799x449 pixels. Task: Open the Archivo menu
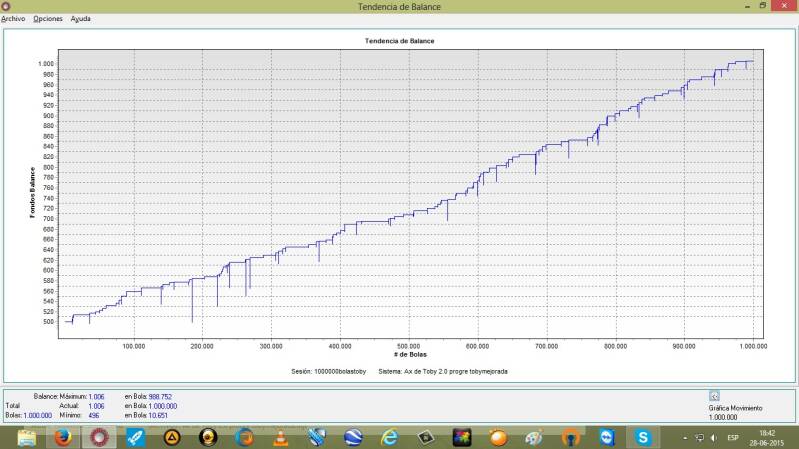point(13,19)
